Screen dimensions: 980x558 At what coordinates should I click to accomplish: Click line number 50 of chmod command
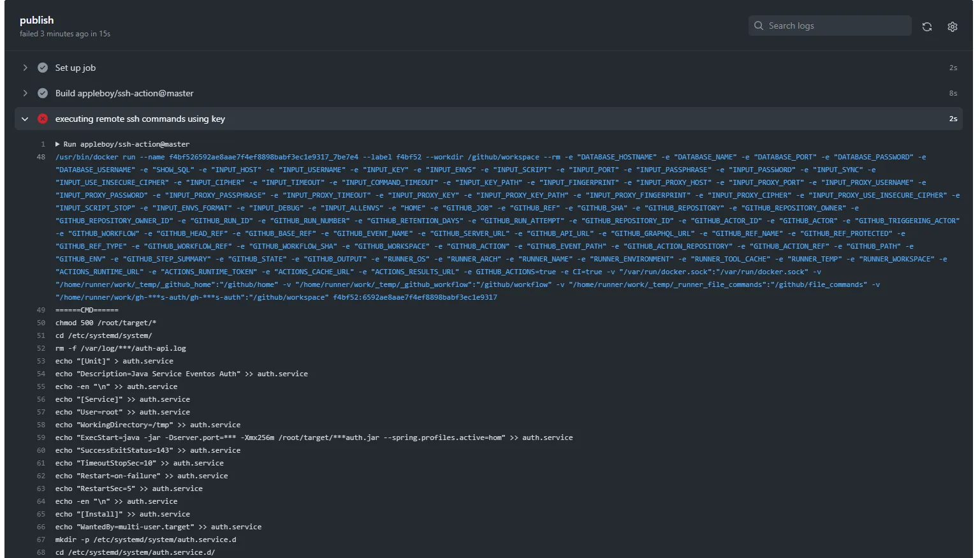[x=41, y=323]
